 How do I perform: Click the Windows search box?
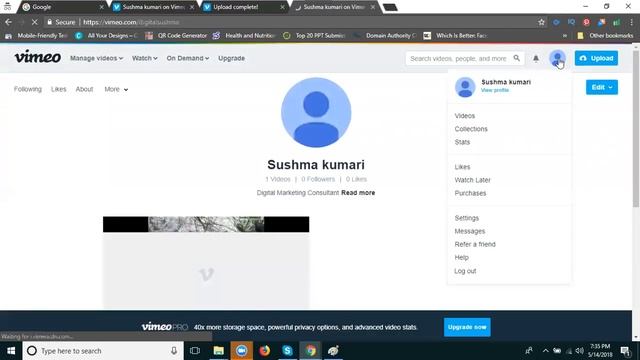click(x=103, y=351)
